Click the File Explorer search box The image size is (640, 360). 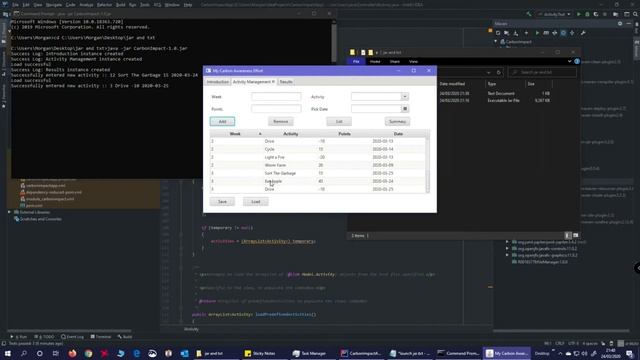coord(542,72)
